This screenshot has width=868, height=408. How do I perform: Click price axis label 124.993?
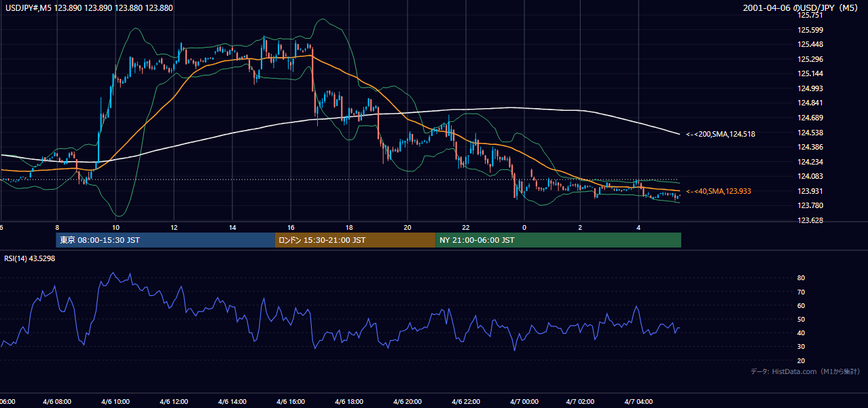811,88
